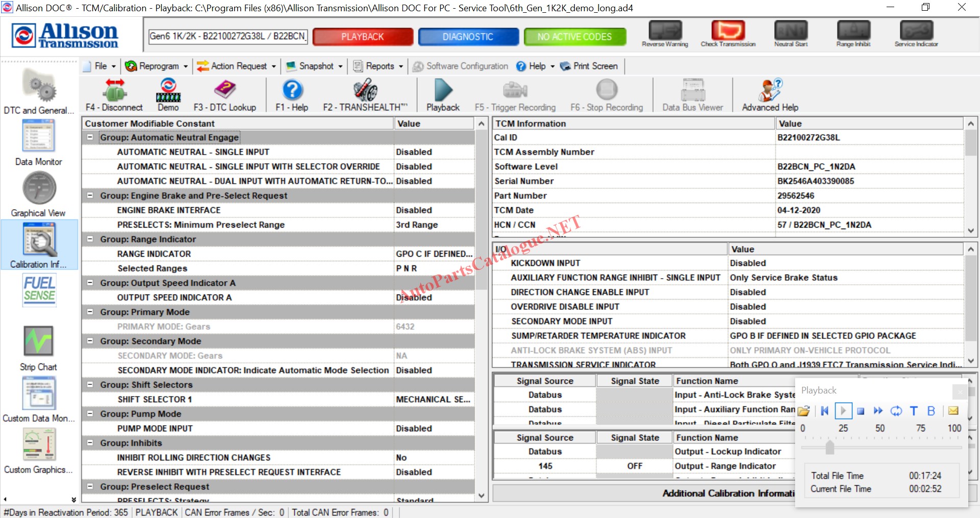Open the File menu
The image size is (980, 518).
[101, 66]
